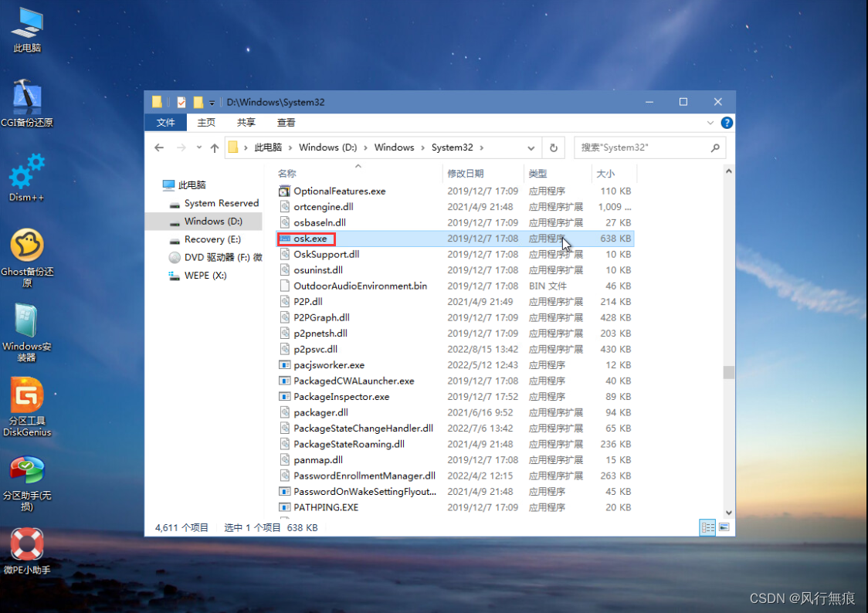Open the quick access toolbar dropdown arrow

[x=212, y=103]
